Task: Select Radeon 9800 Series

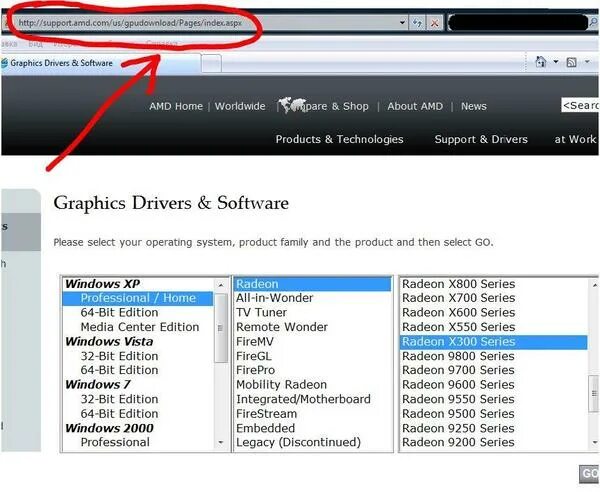Action: point(494,356)
